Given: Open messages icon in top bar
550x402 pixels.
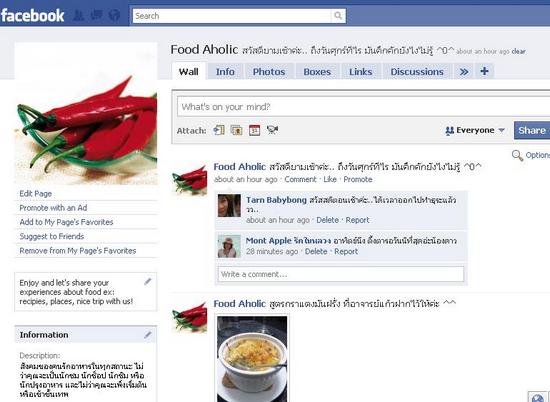Looking at the screenshot, I should click(x=96, y=15).
